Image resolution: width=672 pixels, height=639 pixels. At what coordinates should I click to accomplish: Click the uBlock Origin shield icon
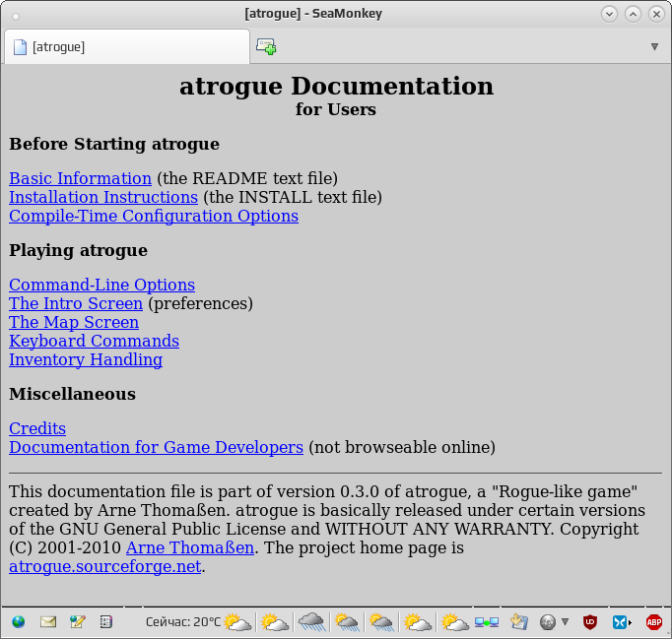[x=589, y=622]
